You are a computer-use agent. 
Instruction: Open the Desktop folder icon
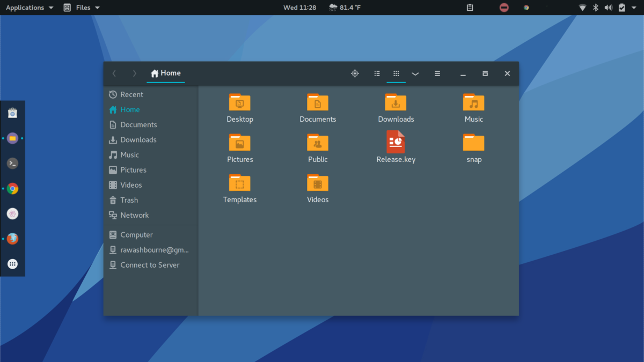(240, 102)
